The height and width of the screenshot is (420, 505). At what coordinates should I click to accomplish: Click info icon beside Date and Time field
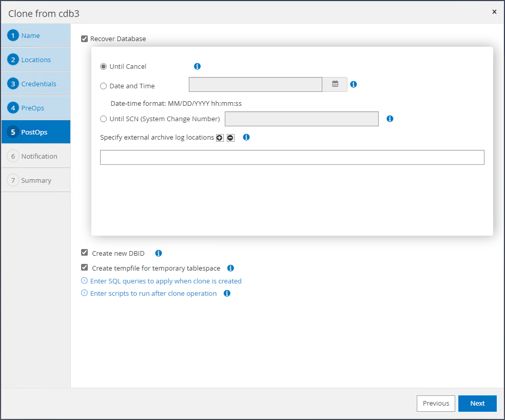point(353,84)
